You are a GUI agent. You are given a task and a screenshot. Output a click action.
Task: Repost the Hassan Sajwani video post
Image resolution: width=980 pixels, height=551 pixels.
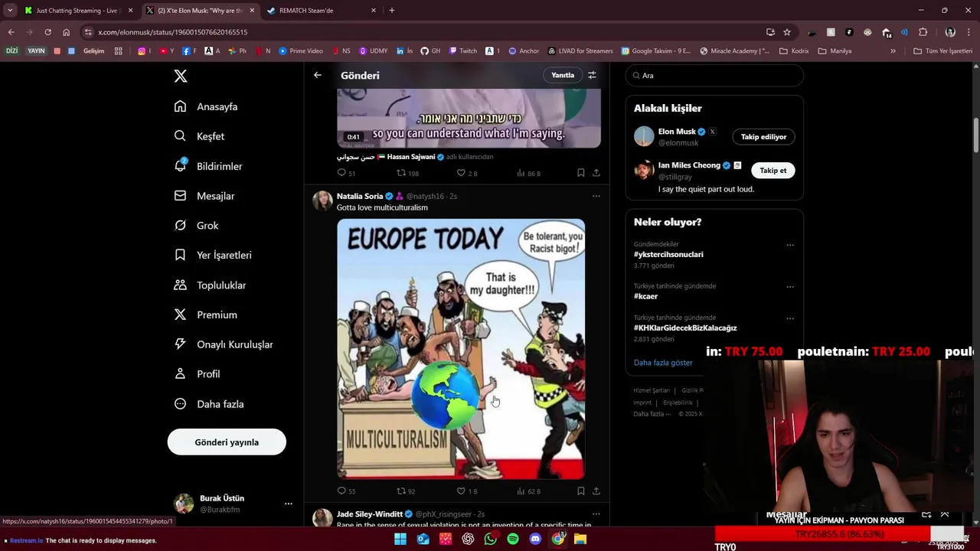point(407,173)
